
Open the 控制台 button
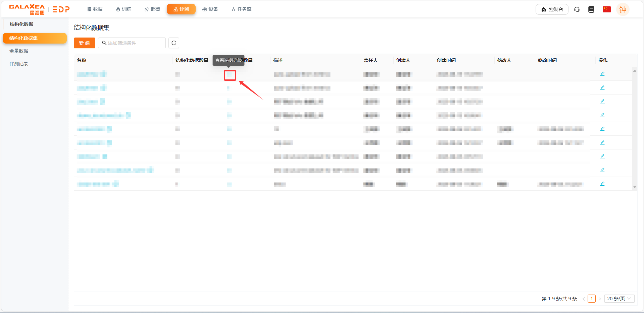point(552,9)
